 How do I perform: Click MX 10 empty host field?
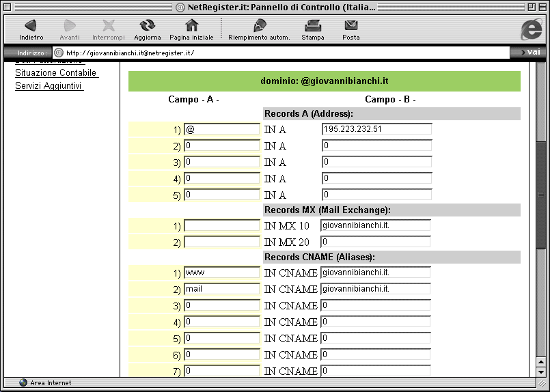[x=221, y=225]
